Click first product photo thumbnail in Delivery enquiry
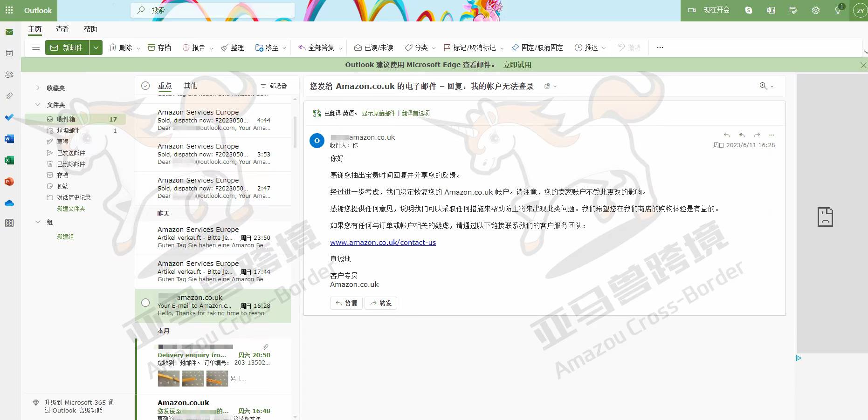 [169, 379]
